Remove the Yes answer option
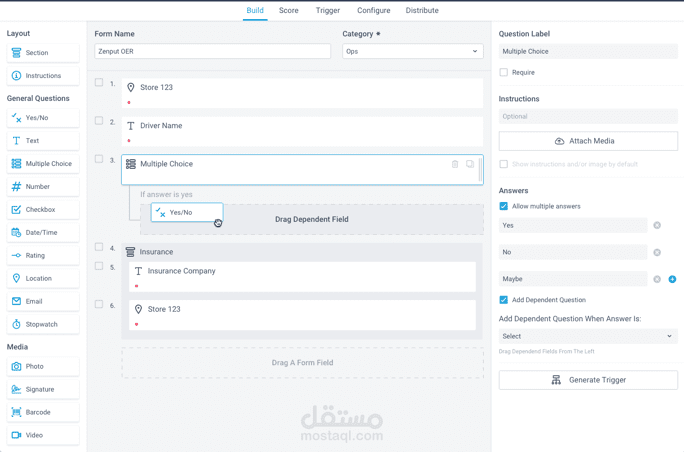 tap(657, 226)
